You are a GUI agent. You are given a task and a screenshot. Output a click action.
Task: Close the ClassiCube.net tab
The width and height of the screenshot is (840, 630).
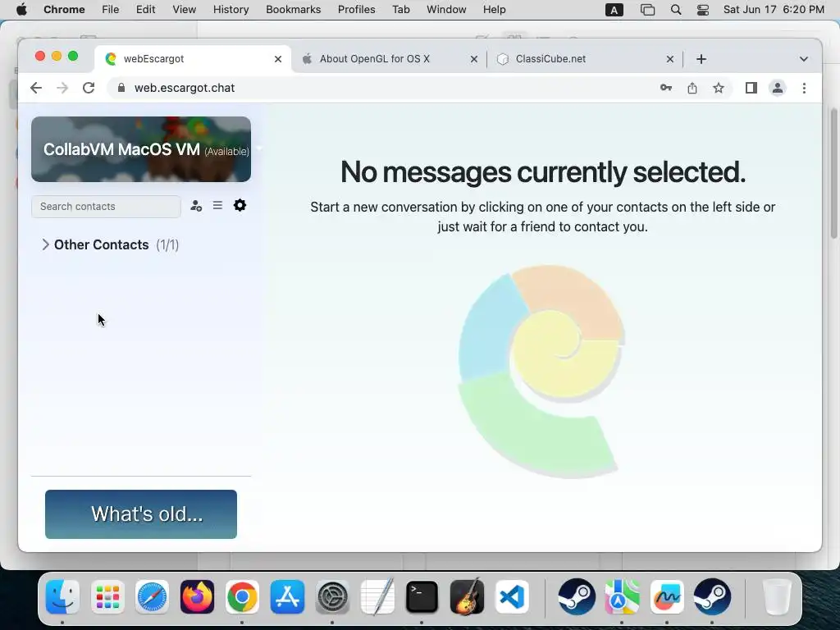point(670,59)
